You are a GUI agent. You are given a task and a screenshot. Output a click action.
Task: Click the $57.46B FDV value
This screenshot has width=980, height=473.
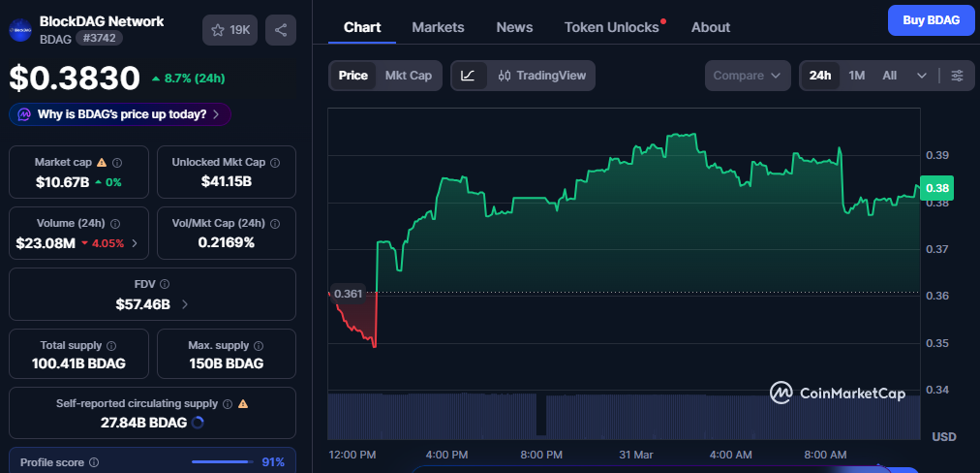[x=143, y=304]
